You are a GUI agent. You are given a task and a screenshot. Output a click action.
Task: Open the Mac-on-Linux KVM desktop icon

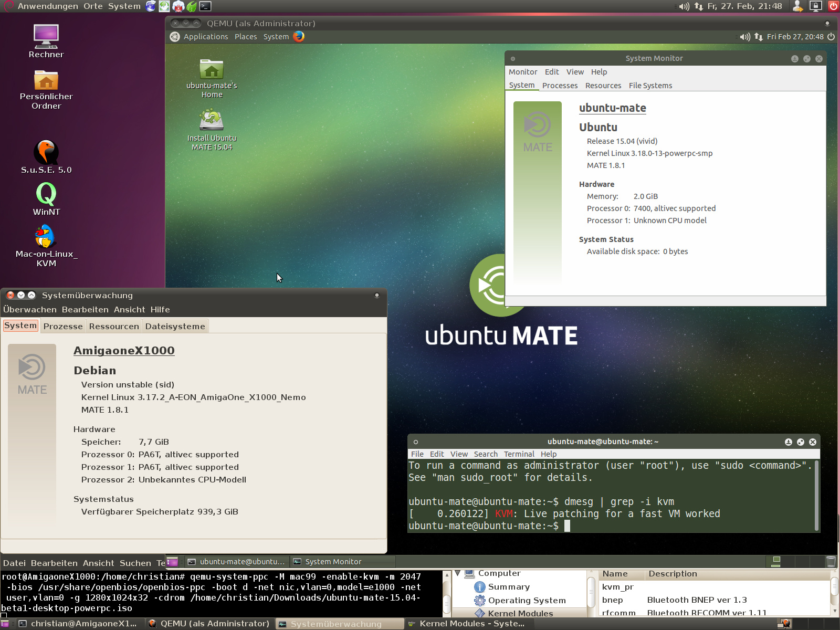[46, 237]
